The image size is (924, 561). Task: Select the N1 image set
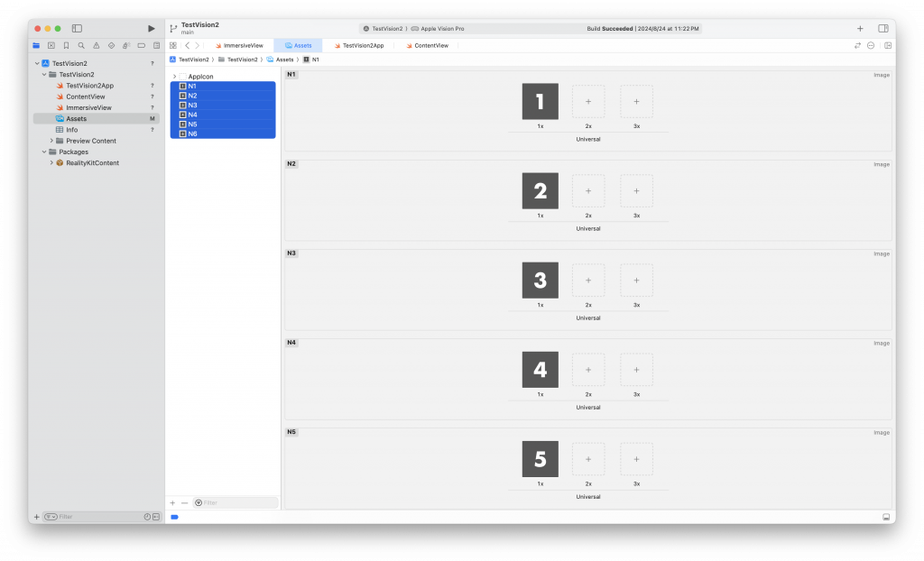pyautogui.click(x=223, y=86)
